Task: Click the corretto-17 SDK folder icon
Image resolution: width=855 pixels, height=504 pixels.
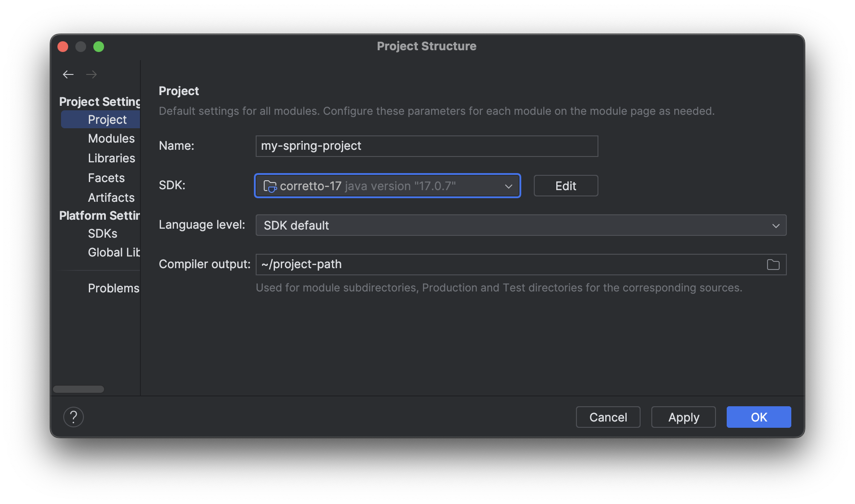Action: 270,186
